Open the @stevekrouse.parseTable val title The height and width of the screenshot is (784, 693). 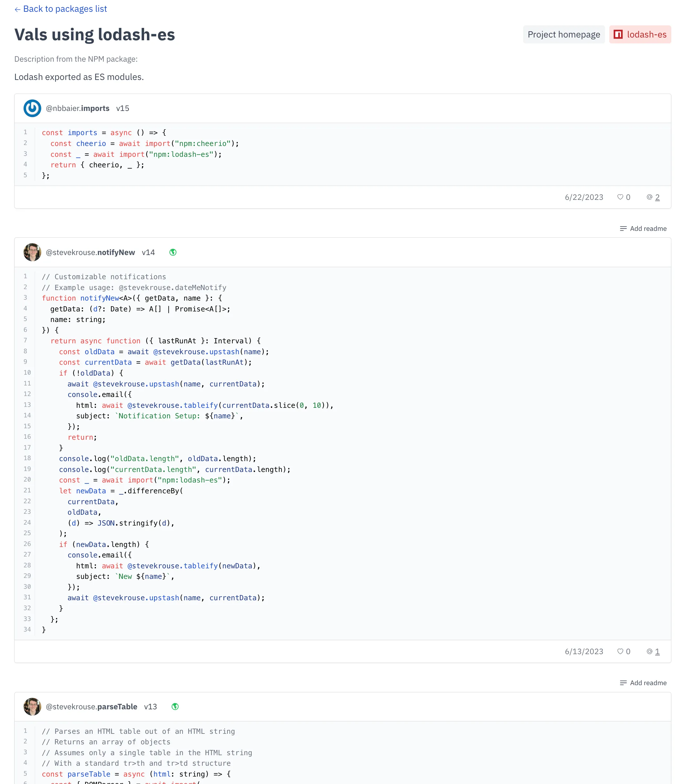91,707
